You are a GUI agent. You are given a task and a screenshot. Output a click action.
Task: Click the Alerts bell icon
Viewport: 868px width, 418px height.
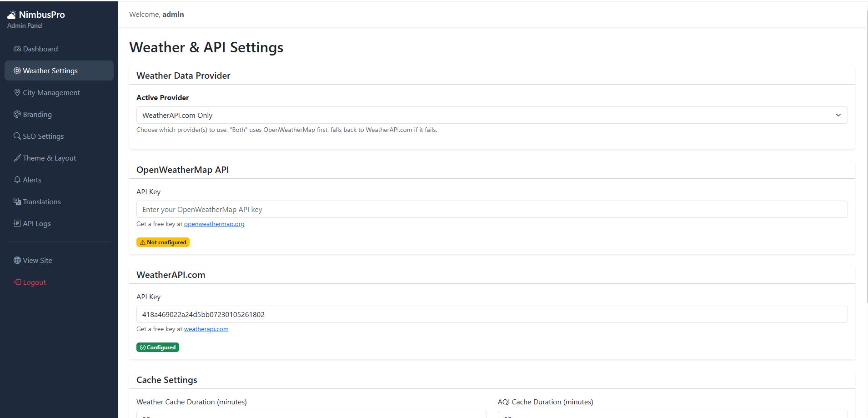17,180
